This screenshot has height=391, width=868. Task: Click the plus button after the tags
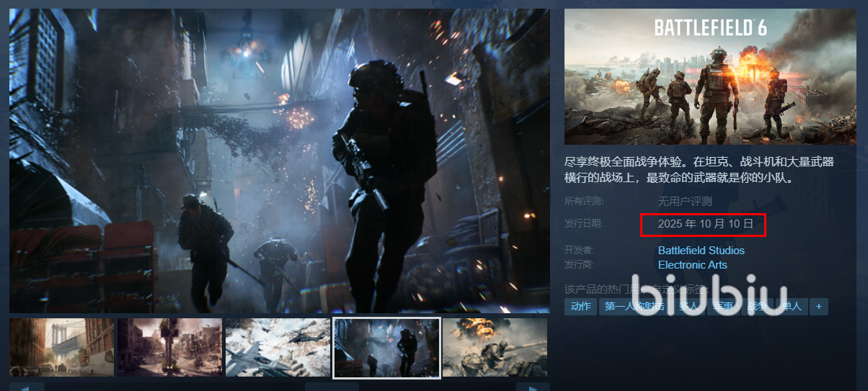818,307
